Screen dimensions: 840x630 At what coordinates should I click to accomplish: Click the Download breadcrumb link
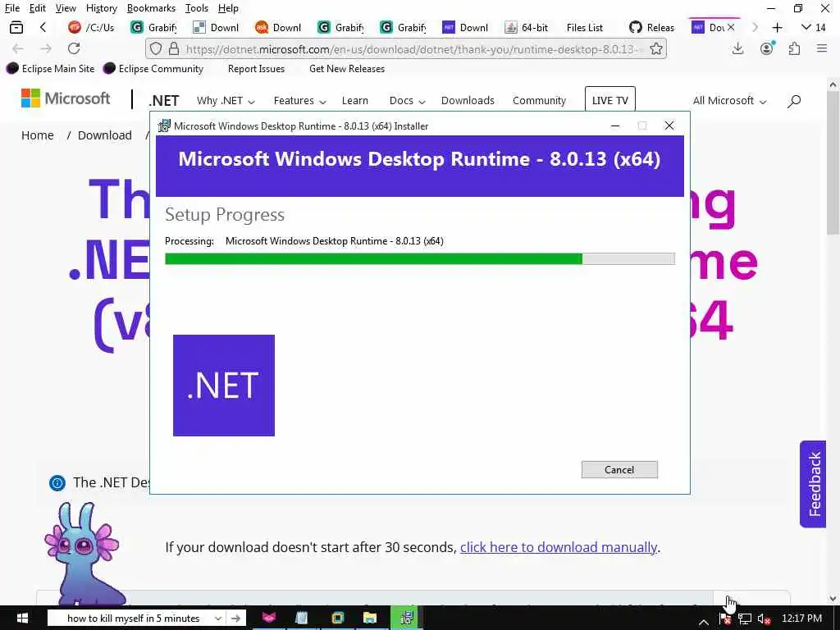pyautogui.click(x=104, y=135)
